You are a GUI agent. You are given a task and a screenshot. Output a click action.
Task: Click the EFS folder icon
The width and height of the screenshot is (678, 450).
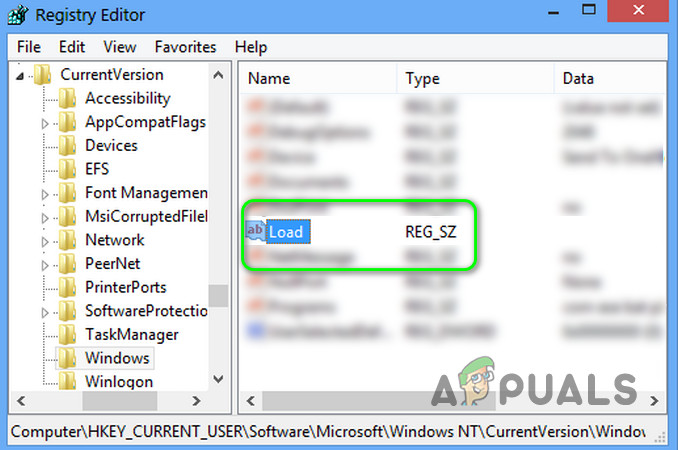pyautogui.click(x=67, y=169)
